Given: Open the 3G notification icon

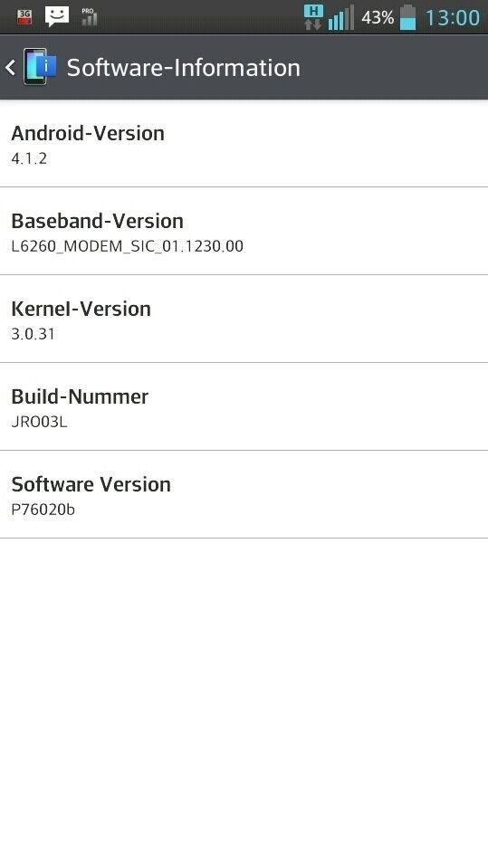Looking at the screenshot, I should 24,16.
